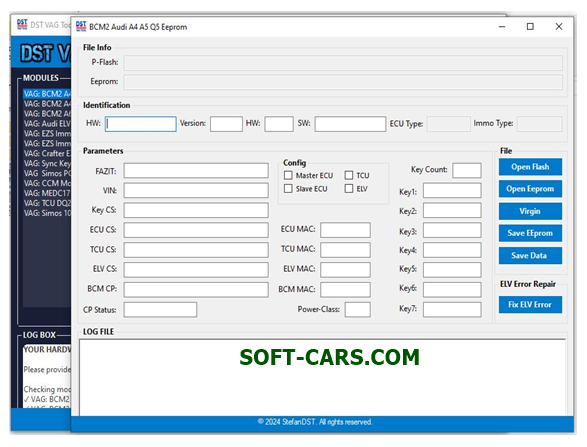The height and width of the screenshot is (447, 587).
Task: Click the Save Data button
Action: tap(530, 256)
